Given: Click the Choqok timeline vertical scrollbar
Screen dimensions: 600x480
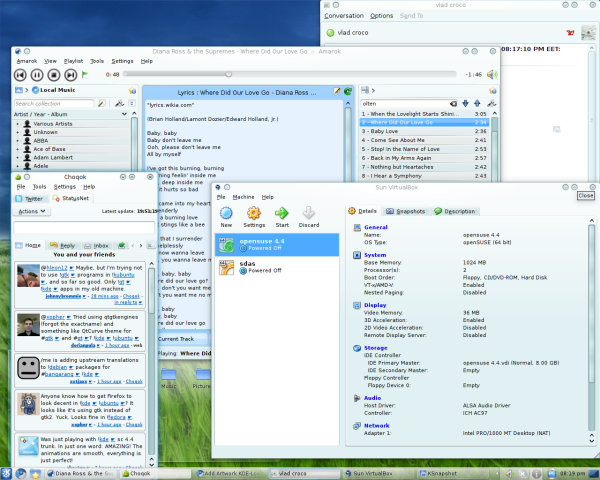Looking at the screenshot, I should tap(152, 364).
